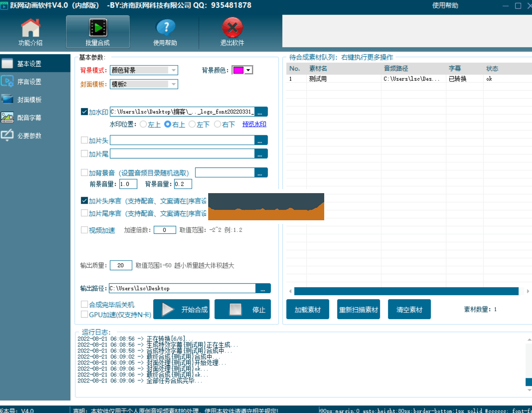Click 清空素材 button

pos(409,309)
